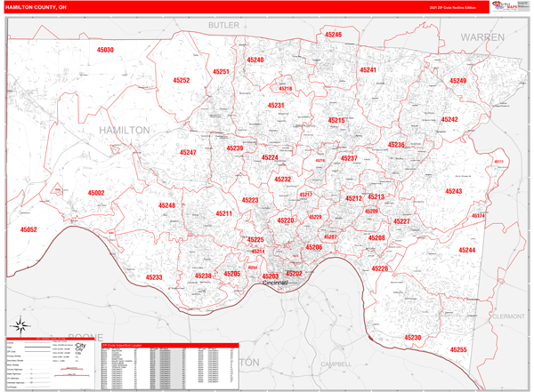Click ZIP code label 45243

tap(454, 191)
